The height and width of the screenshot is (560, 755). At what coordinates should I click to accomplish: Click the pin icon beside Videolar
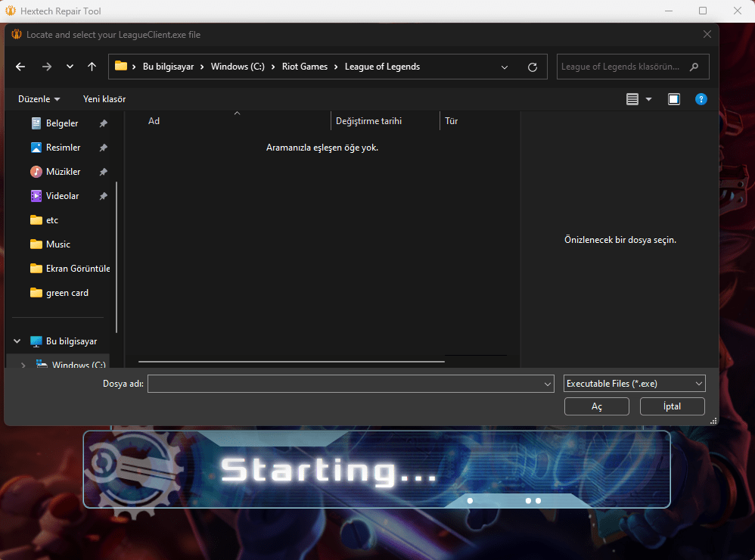(103, 196)
